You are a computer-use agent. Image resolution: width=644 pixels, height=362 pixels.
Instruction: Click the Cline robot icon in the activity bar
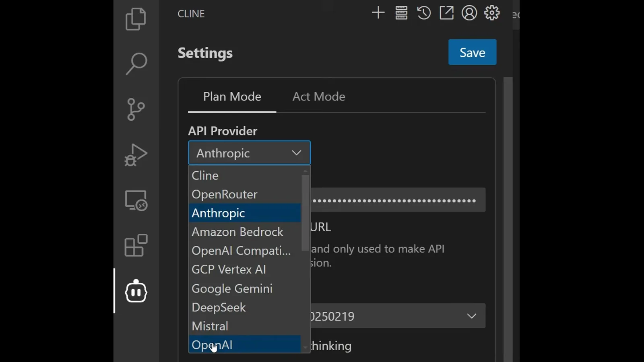pos(136,291)
